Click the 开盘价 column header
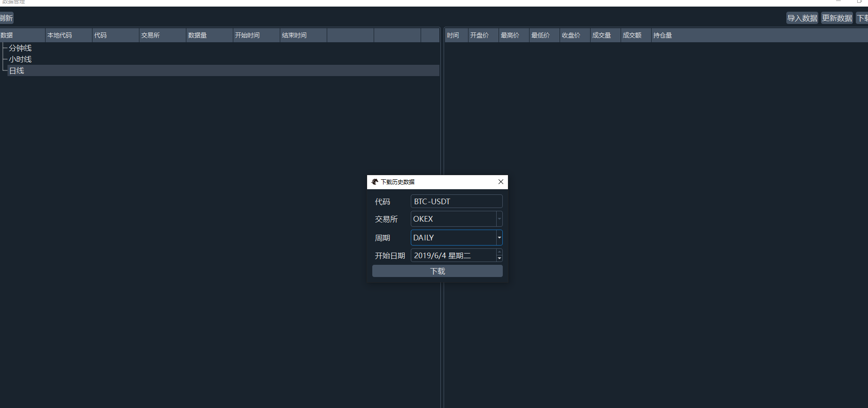Screen dimensions: 868x408 click(484, 35)
